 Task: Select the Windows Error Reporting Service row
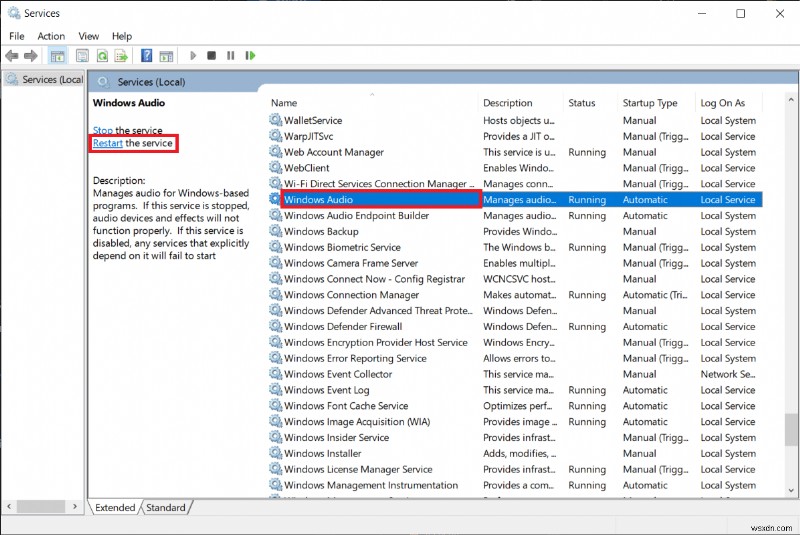(x=515, y=358)
